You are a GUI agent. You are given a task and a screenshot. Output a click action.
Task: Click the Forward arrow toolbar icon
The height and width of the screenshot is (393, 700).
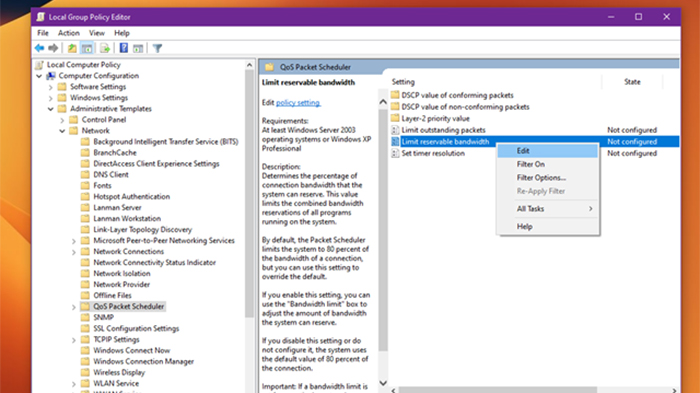tap(53, 48)
